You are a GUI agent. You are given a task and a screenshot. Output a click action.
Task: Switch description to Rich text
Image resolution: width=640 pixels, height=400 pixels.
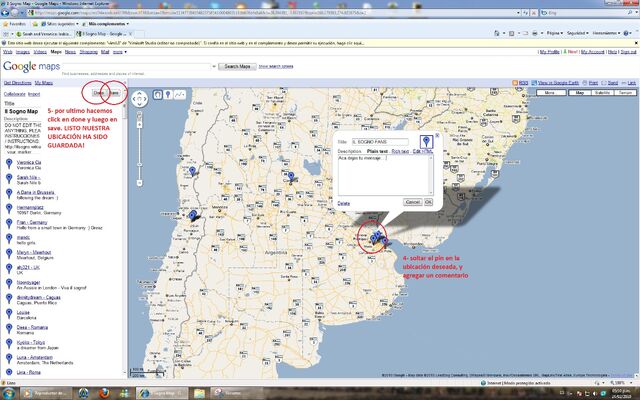click(400, 151)
